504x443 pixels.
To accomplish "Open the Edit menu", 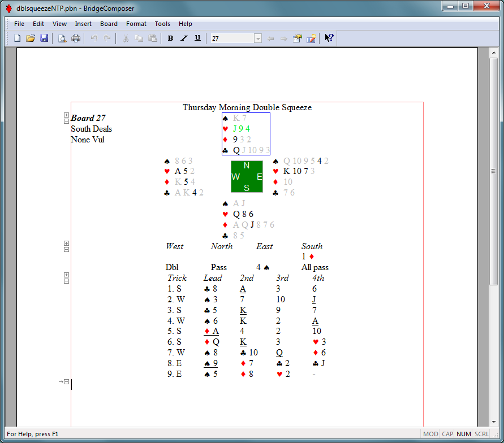I will (38, 24).
